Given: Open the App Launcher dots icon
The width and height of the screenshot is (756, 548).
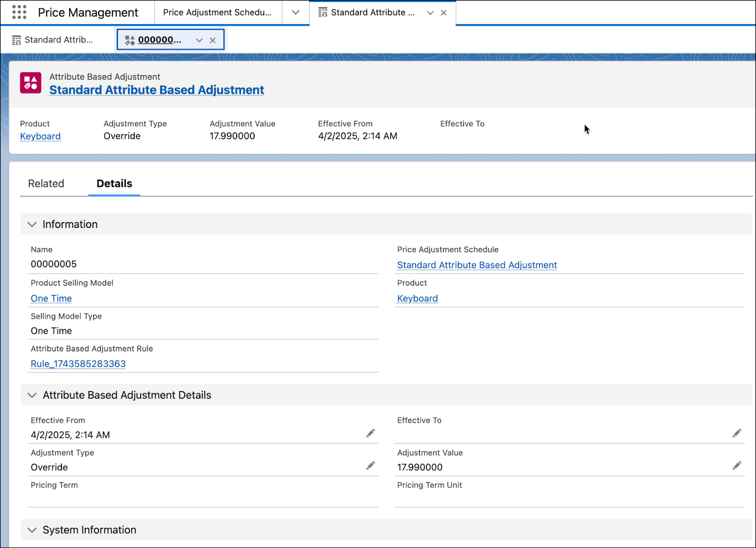Looking at the screenshot, I should [19, 12].
